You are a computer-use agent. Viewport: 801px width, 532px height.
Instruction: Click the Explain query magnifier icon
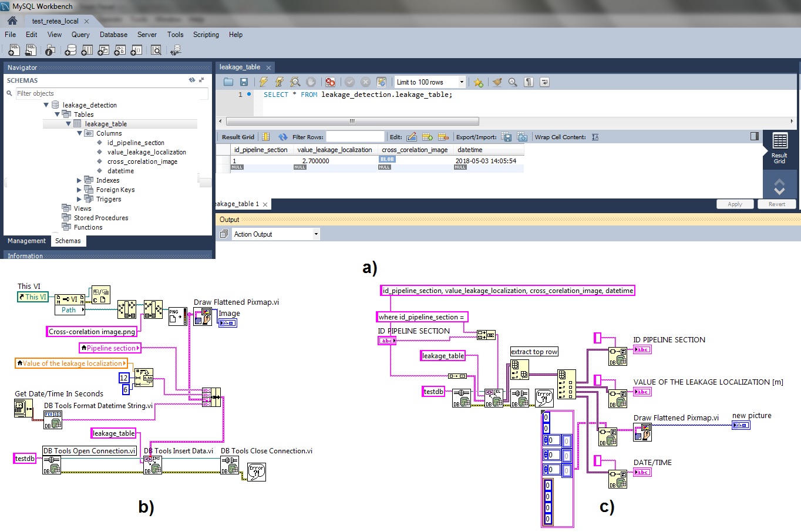(x=295, y=82)
